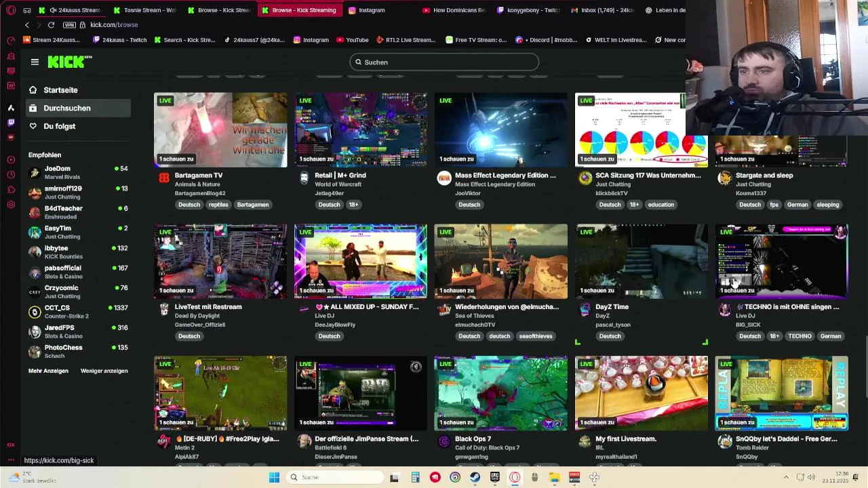The image size is (868, 488).
Task: Click the fps tag under Stargate and sleep
Action: pyautogui.click(x=774, y=205)
